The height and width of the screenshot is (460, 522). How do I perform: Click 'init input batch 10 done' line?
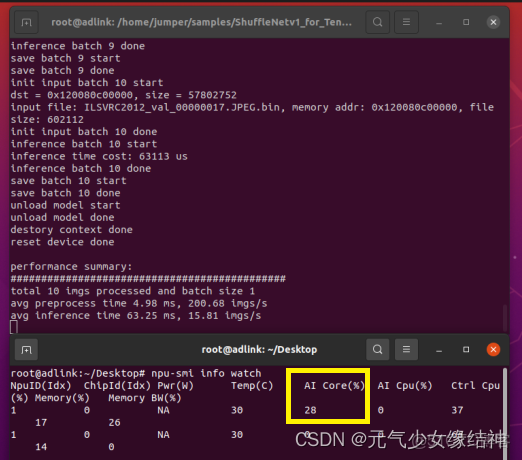(84, 132)
